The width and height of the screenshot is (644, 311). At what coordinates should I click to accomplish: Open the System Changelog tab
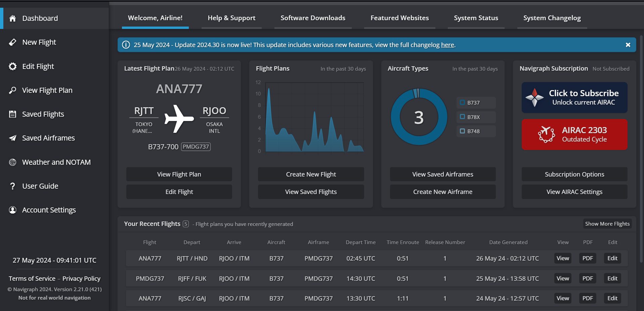[x=552, y=18]
